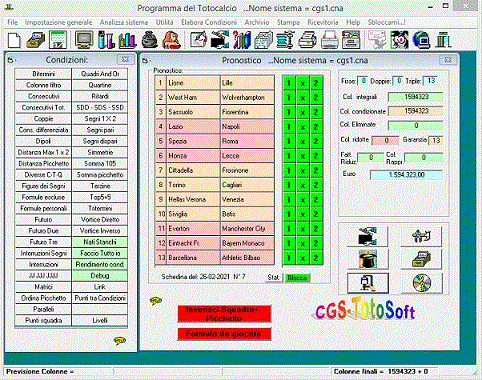
Task: Open the Somma 105 condition
Action: (100, 164)
